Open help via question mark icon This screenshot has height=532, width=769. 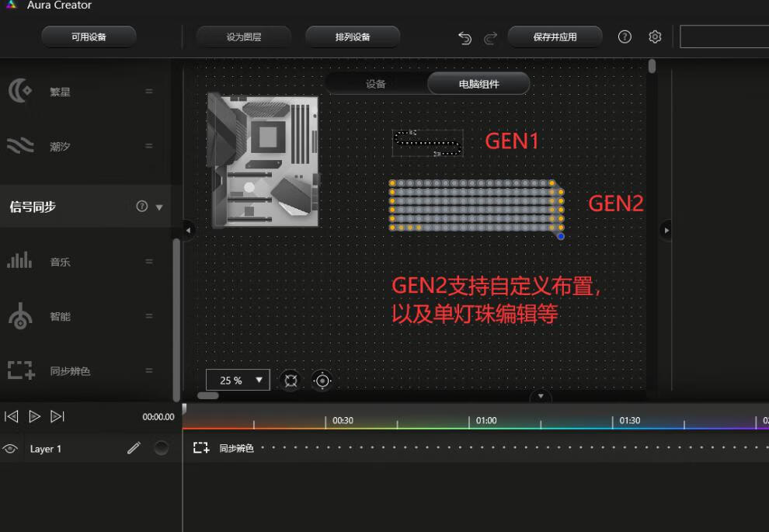point(625,37)
